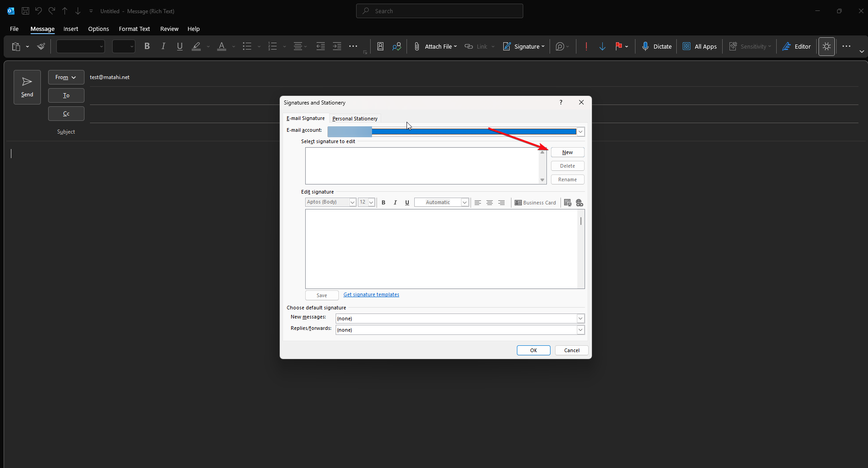Image resolution: width=868 pixels, height=468 pixels.
Task: Toggle italic in signature editor
Action: (395, 203)
